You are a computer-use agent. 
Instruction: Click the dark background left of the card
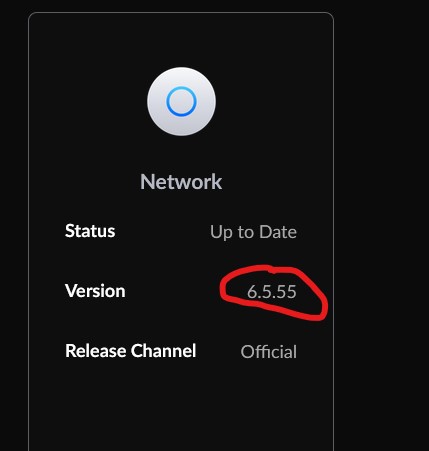click(x=14, y=225)
